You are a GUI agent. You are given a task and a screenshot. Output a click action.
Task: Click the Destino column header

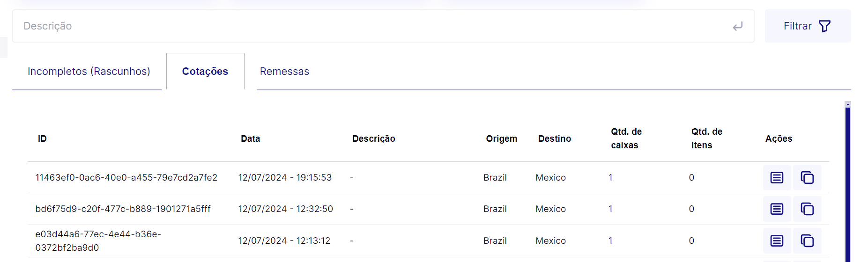pyautogui.click(x=554, y=139)
